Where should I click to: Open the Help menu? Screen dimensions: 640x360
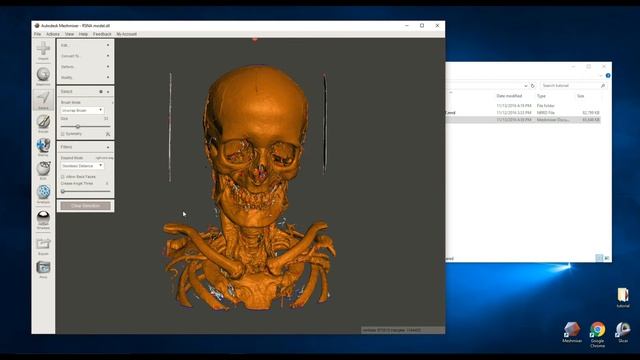[x=83, y=34]
